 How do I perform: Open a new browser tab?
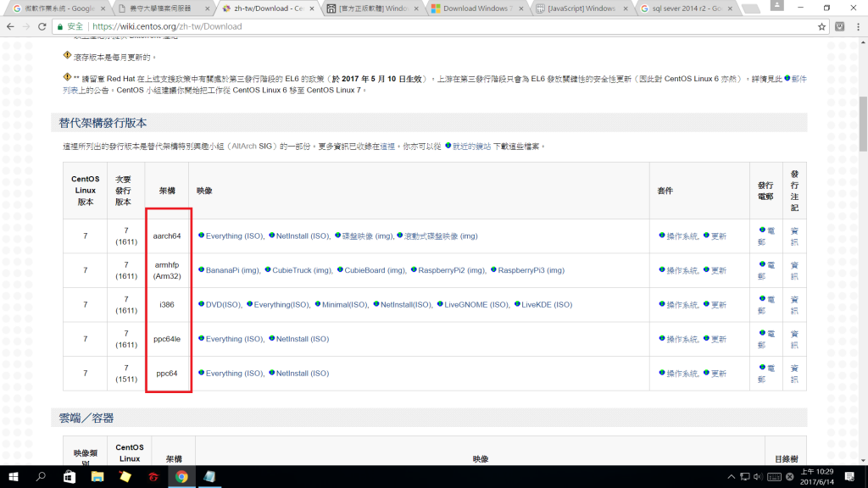[750, 8]
